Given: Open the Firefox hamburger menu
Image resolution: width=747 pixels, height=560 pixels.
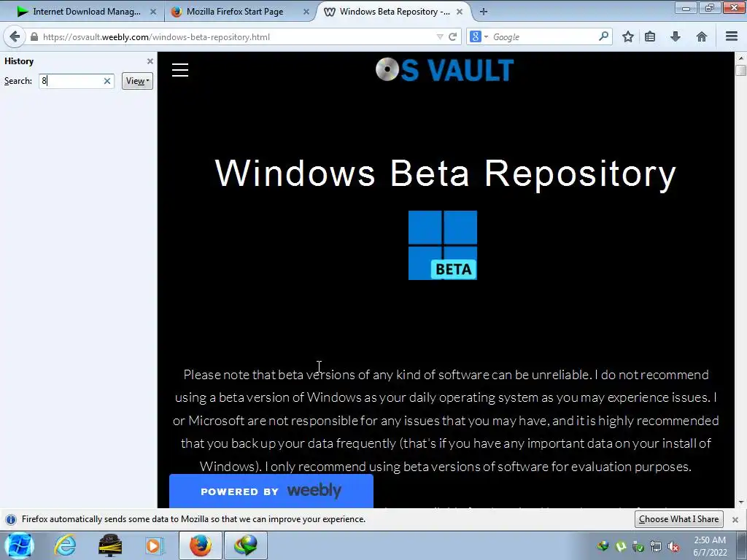Looking at the screenshot, I should (x=731, y=36).
